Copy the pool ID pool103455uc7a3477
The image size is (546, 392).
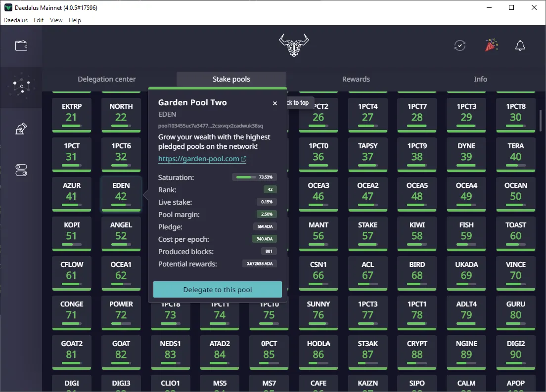click(210, 126)
